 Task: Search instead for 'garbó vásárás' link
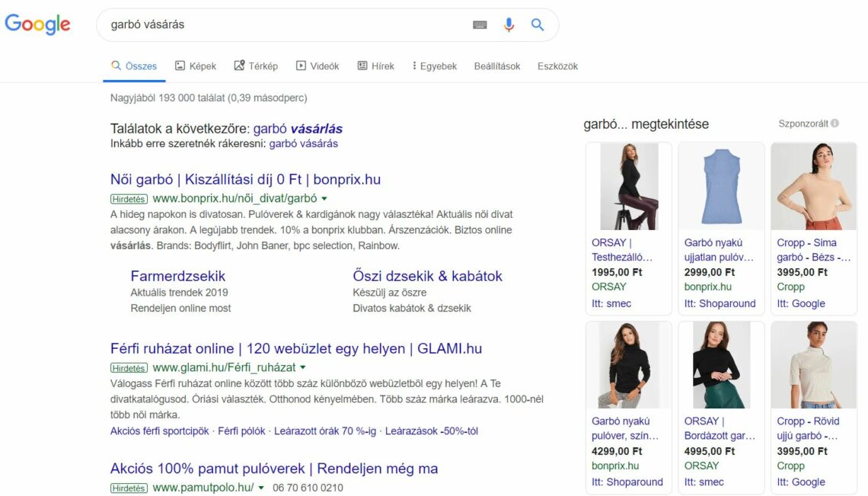[x=303, y=143]
